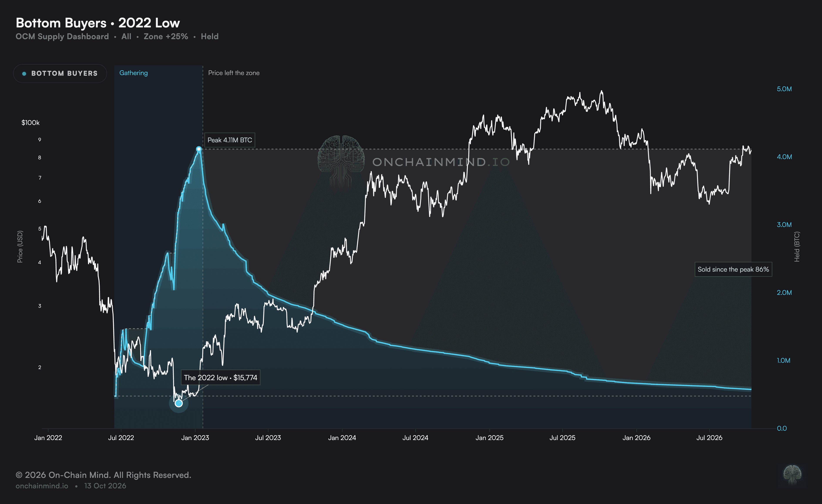Click 'Sold since the peak 86%' label

733,269
